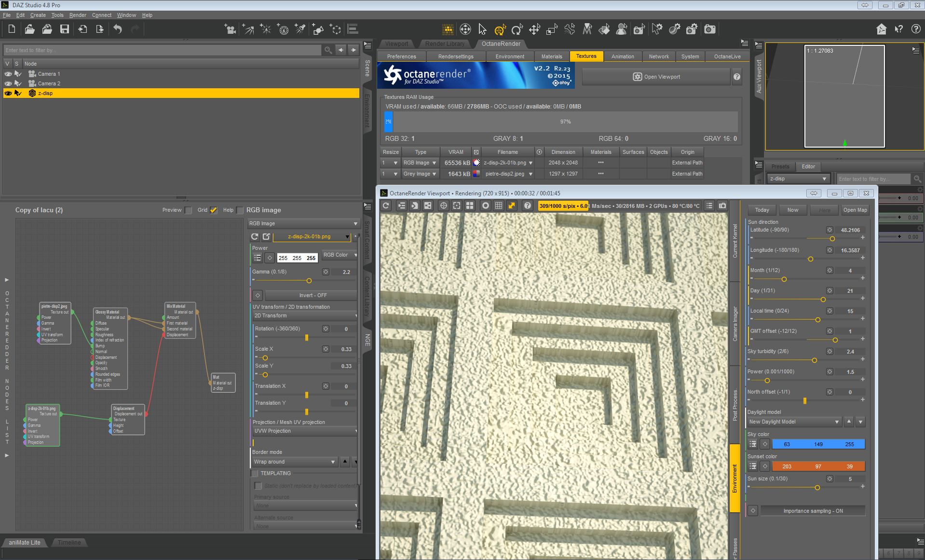Screen dimensions: 925x560
Task: Open the Render menu
Action: coord(78,15)
